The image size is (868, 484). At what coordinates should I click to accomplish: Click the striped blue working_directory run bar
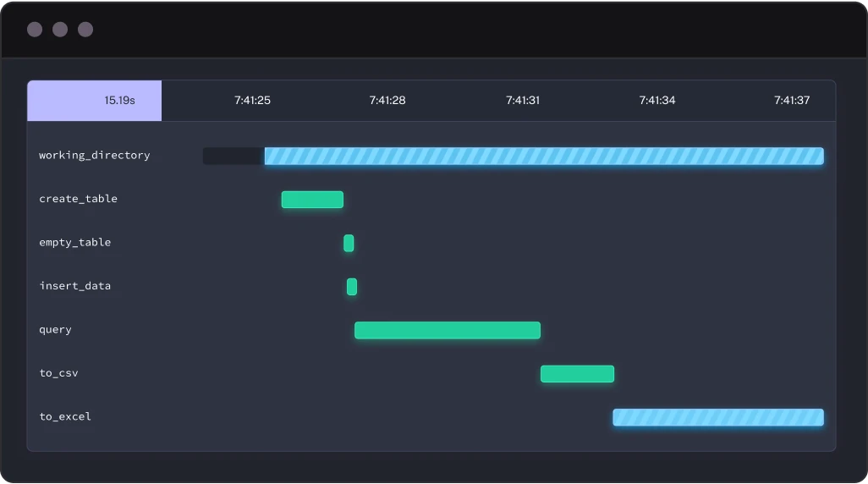[544, 157]
